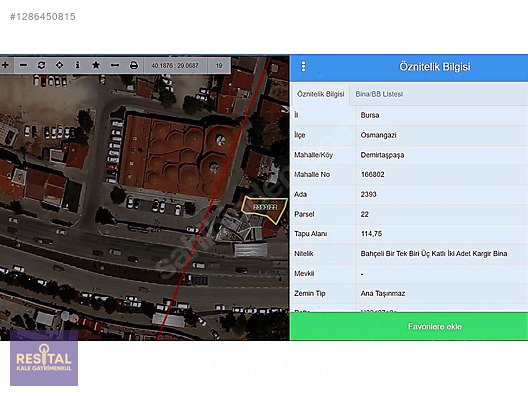The image size is (528, 396).
Task: Select the highlighted parcel on map
Action: pos(265,209)
